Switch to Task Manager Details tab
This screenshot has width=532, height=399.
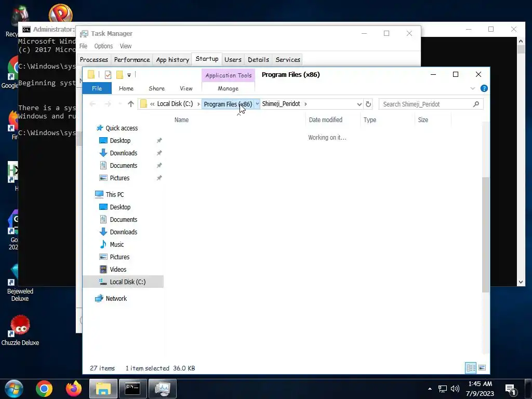(x=258, y=60)
